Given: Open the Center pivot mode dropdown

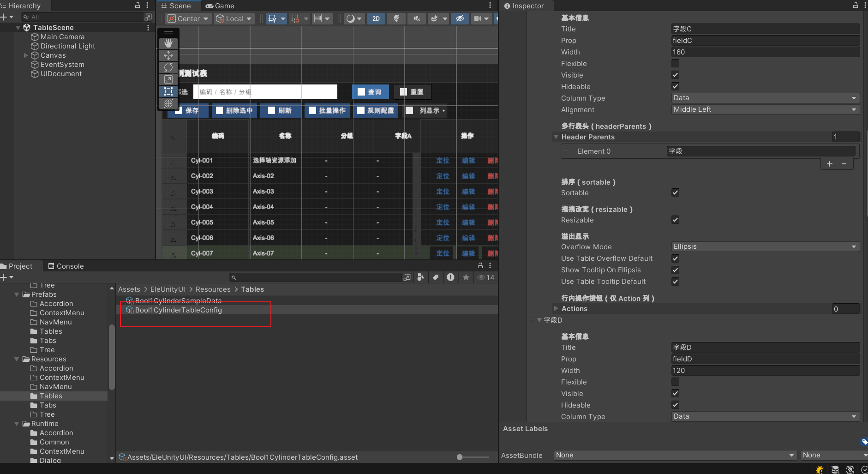Looking at the screenshot, I should pyautogui.click(x=188, y=18).
